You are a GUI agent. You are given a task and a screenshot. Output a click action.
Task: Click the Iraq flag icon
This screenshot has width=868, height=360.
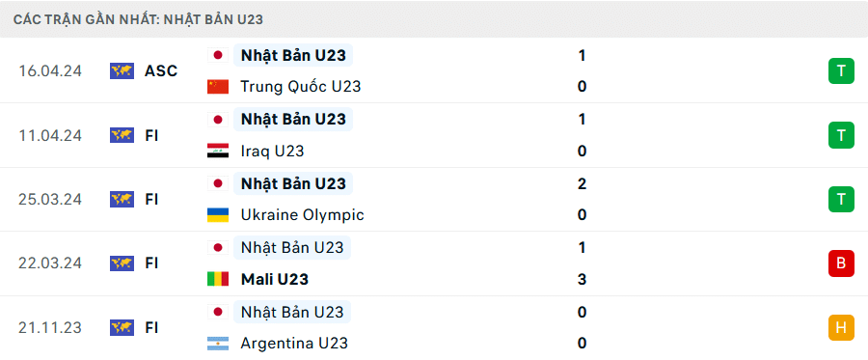coord(218,151)
